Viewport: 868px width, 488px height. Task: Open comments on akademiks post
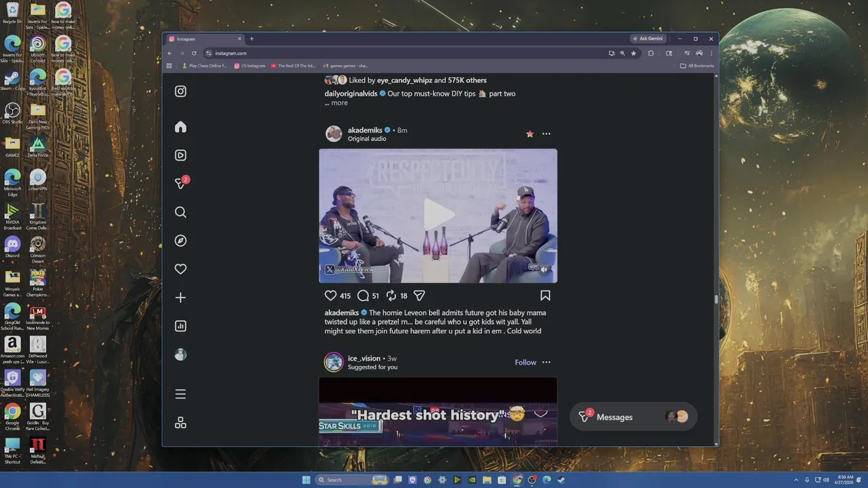[x=363, y=296]
